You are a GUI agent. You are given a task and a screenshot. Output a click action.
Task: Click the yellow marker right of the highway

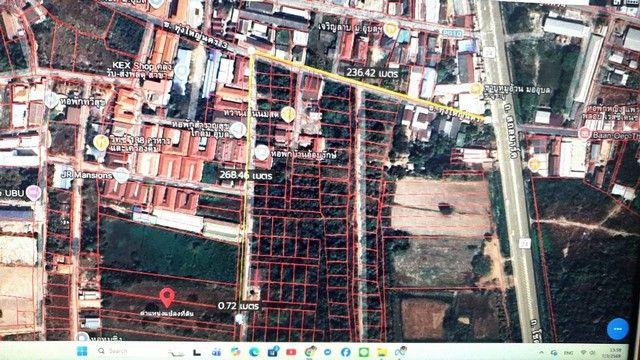(534, 164)
